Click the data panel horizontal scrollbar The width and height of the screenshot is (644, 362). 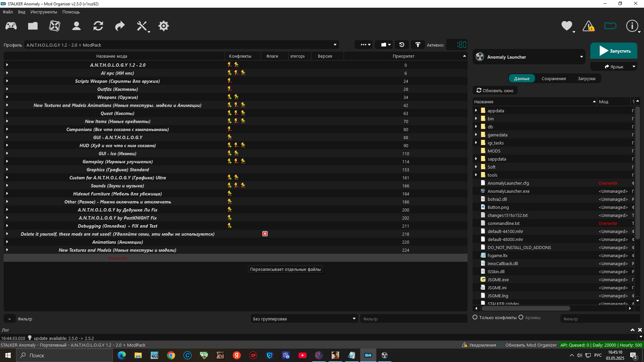pos(553,308)
